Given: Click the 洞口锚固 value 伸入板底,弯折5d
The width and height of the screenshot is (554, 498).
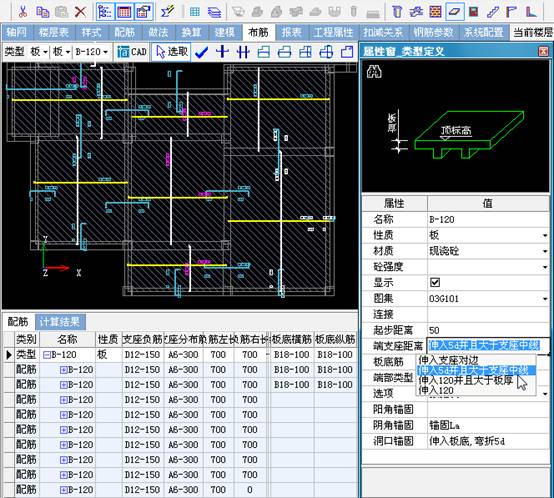Looking at the screenshot, I should 488,441.
